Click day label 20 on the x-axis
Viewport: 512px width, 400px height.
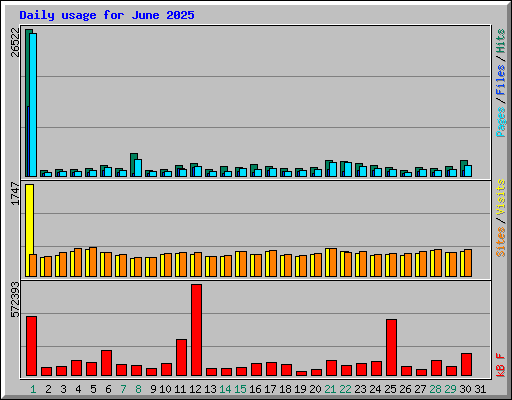pyautogui.click(x=315, y=389)
